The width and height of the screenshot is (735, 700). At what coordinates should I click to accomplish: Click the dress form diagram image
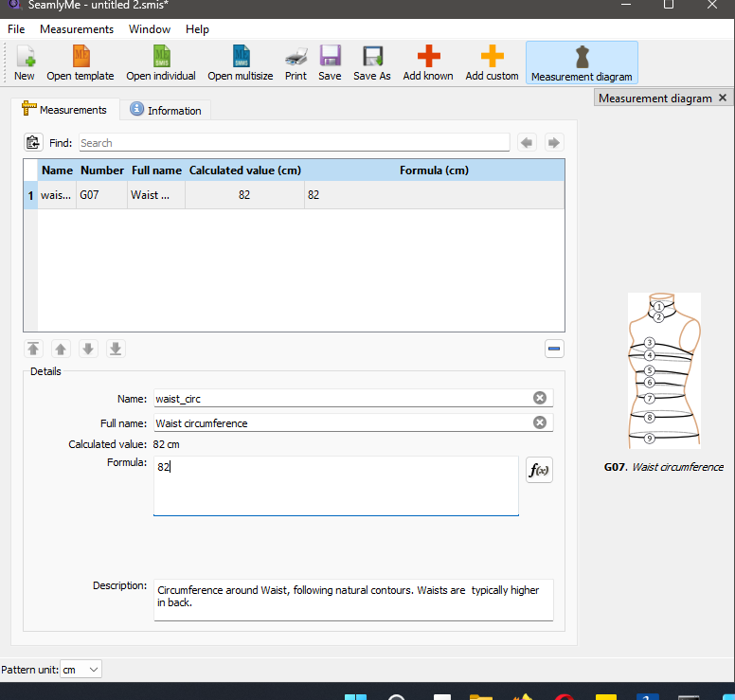click(x=664, y=370)
